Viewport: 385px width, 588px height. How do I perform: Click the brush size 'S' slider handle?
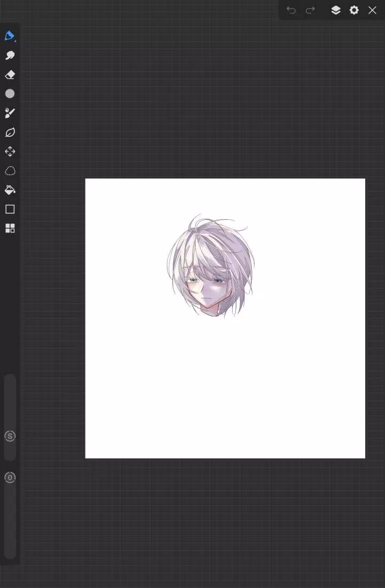[x=10, y=436]
